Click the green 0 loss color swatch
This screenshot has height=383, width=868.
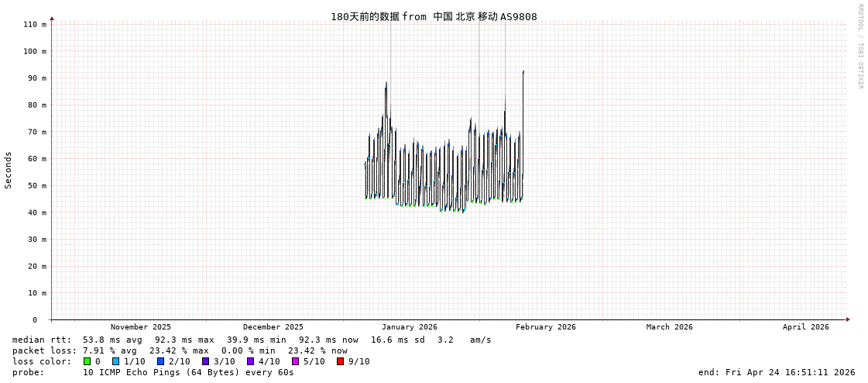point(87,361)
